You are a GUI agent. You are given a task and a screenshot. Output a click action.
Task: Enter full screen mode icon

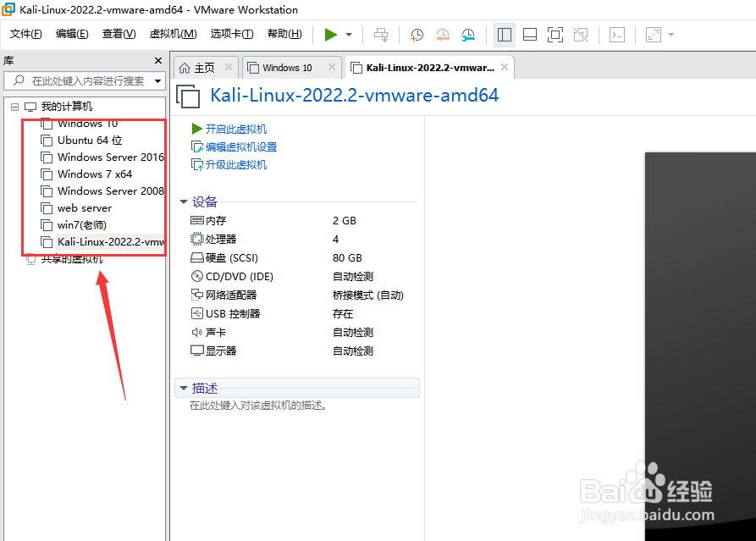coord(555,35)
